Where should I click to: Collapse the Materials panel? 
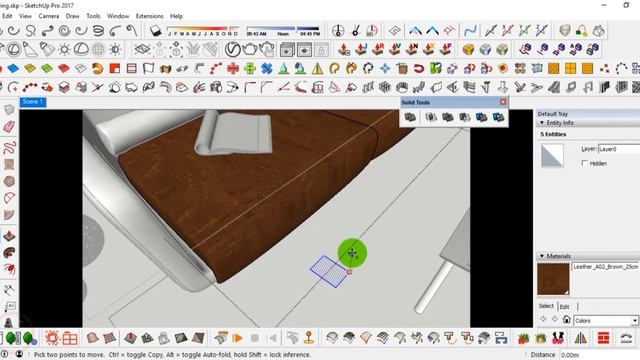pyautogui.click(x=542, y=256)
